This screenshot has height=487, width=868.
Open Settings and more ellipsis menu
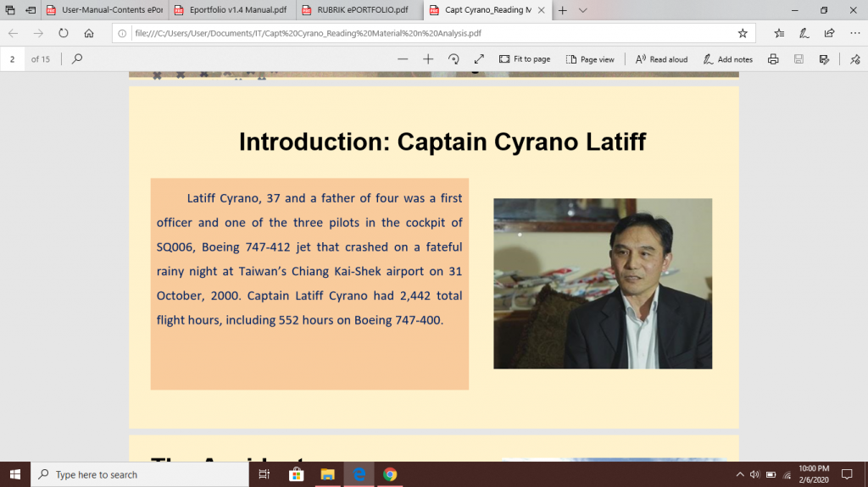(x=854, y=33)
